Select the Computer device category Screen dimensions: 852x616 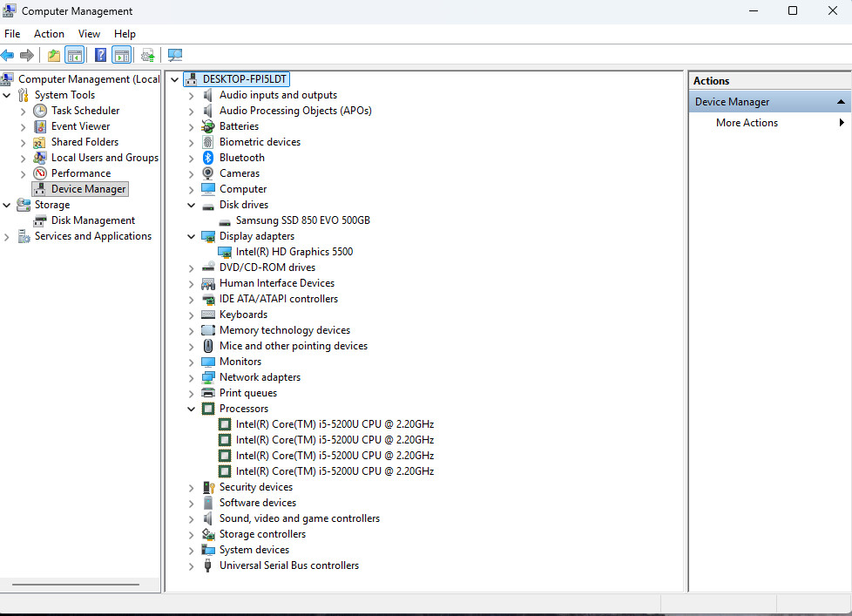pyautogui.click(x=243, y=189)
